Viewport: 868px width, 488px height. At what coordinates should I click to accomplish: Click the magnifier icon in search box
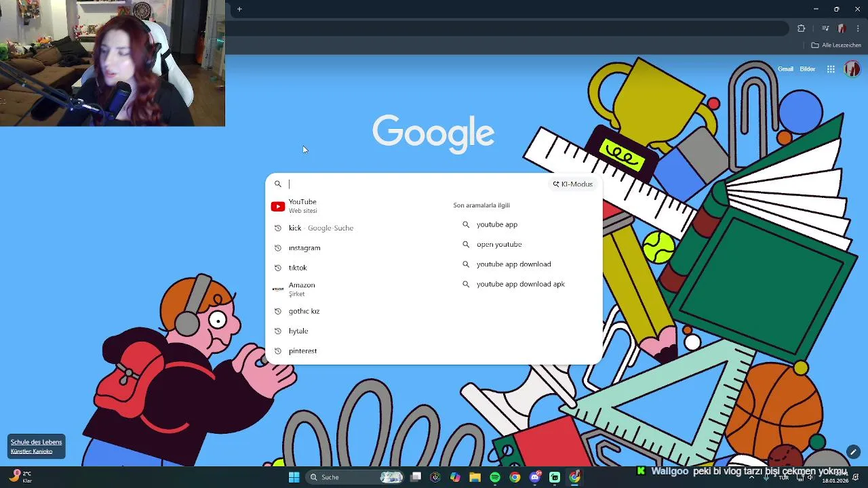(x=277, y=184)
